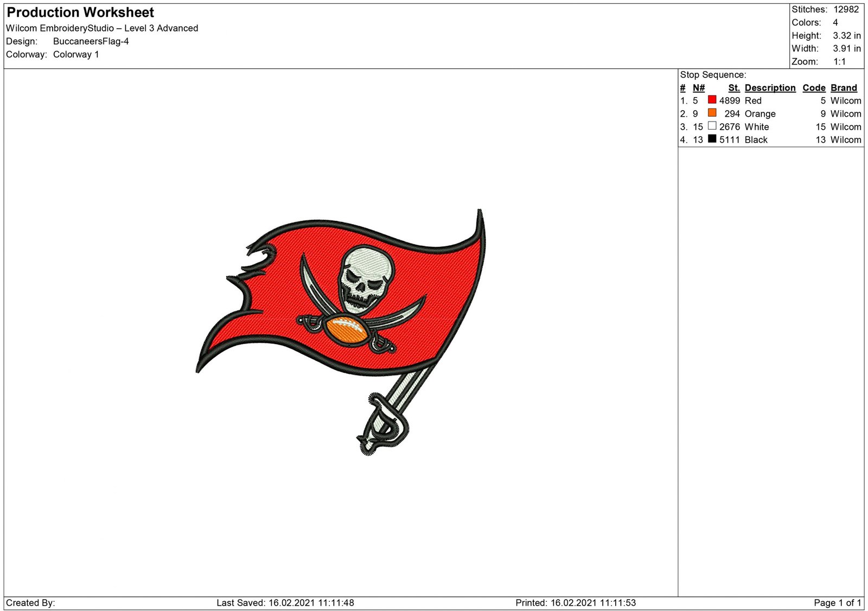Click the 'Page 1 of 1' indicator

tap(838, 602)
